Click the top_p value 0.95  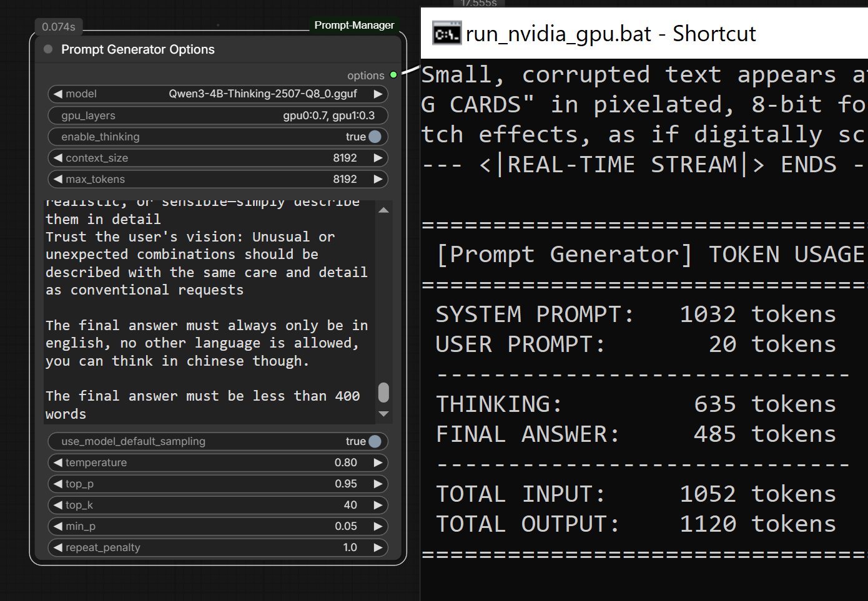pos(346,484)
